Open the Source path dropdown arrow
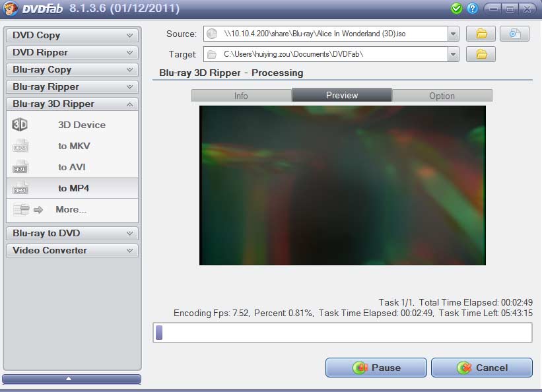Screen dimensions: 542x392 click(453, 34)
